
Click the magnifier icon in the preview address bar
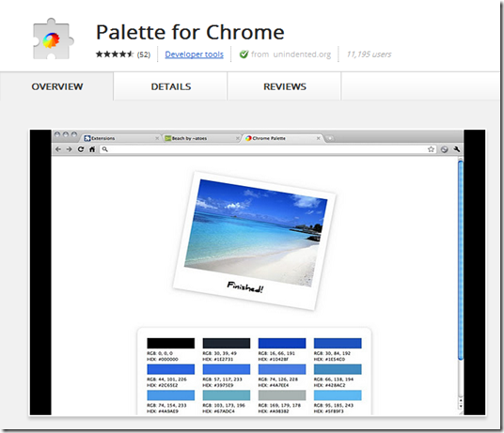pos(105,149)
